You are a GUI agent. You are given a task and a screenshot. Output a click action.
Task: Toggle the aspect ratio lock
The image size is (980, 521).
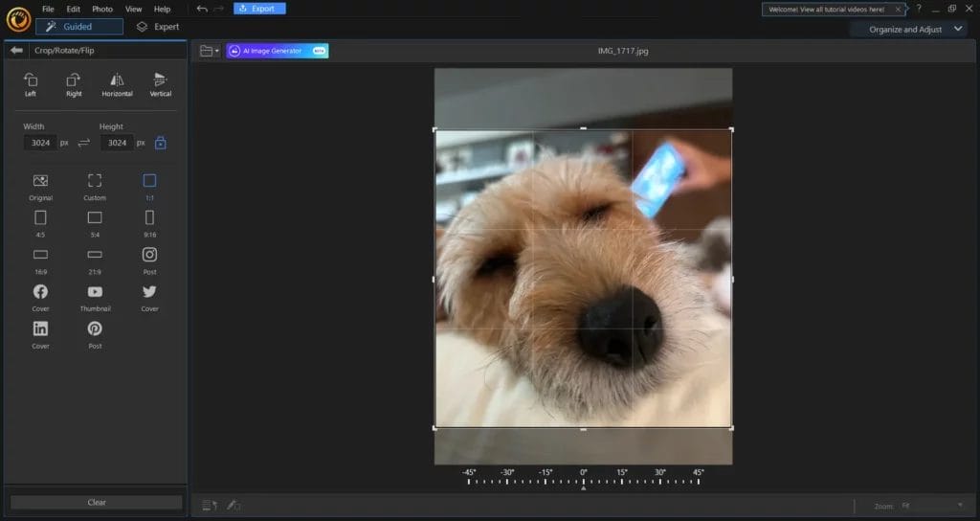[161, 144]
